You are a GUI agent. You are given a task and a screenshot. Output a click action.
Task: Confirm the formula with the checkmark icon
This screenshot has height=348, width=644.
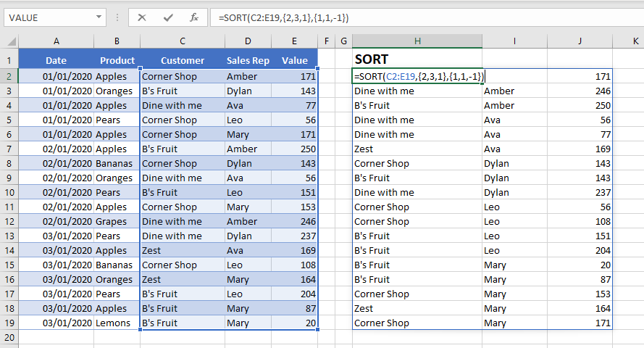tap(168, 17)
